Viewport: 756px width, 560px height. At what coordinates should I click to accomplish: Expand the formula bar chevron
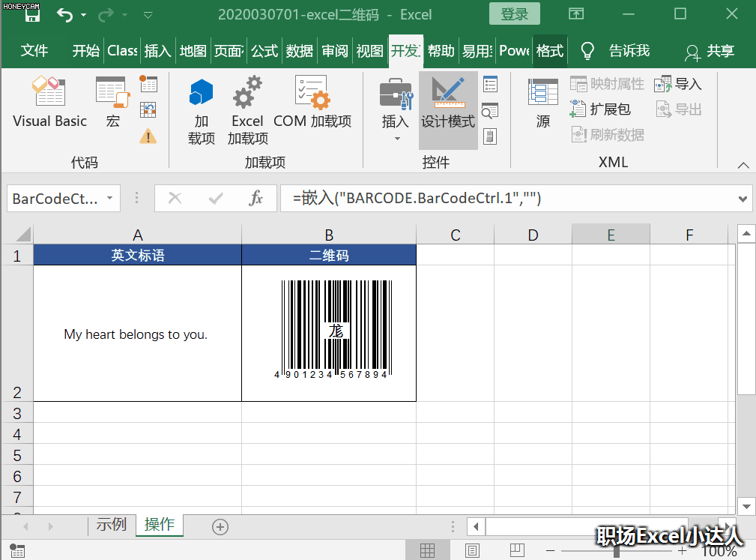point(743,199)
